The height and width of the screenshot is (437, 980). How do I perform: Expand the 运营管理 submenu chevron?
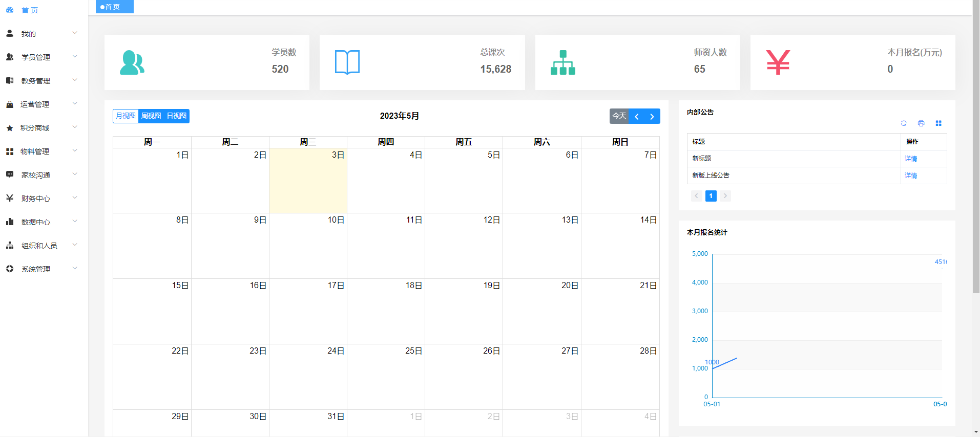[x=75, y=103]
